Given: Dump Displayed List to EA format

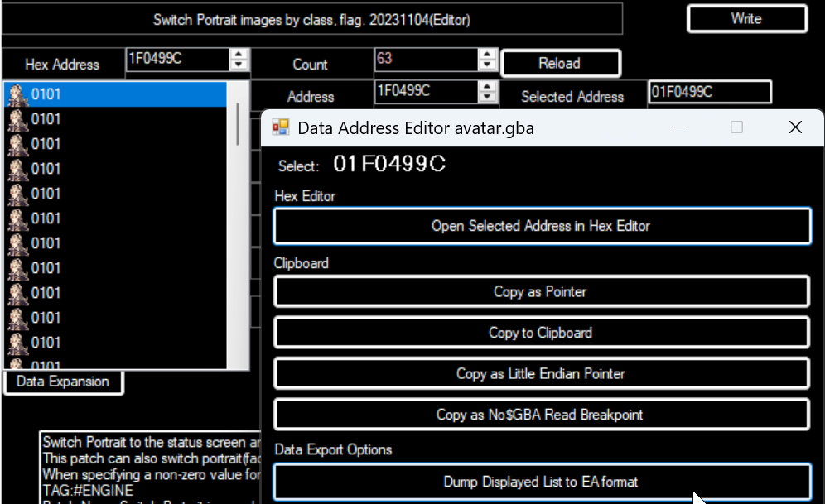Looking at the screenshot, I should pos(542,482).
